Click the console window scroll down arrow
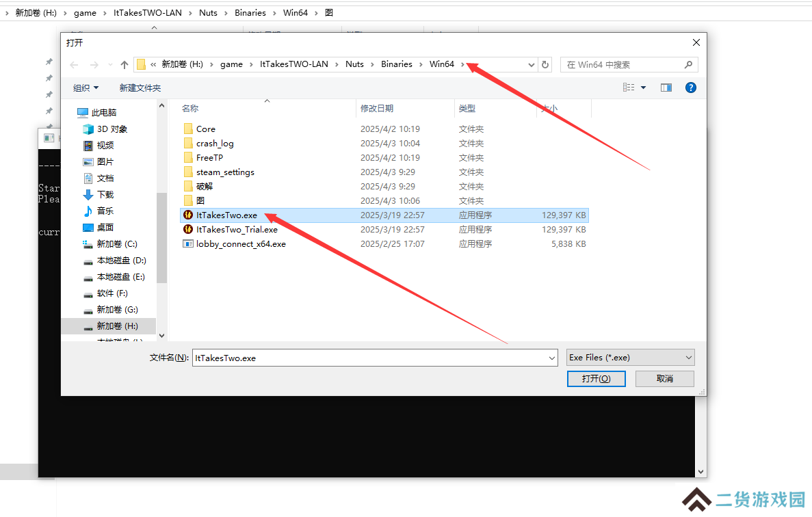The image size is (812, 517). (700, 472)
